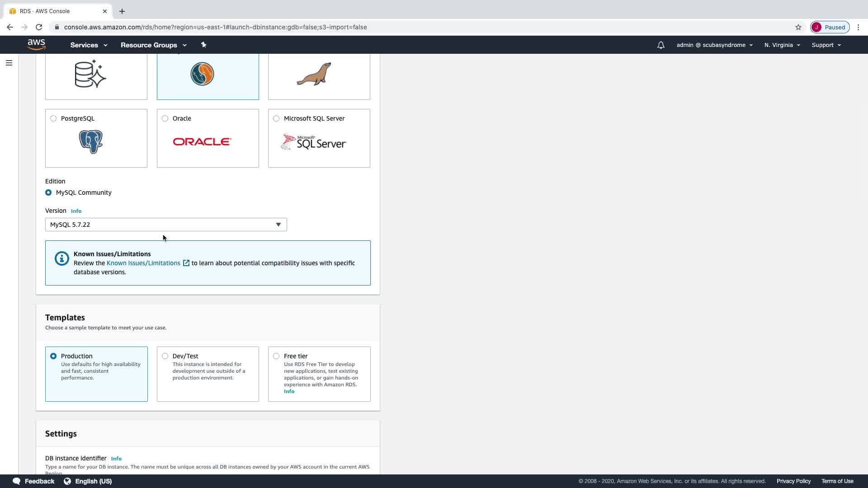Expand the N. Virginia region menu
Viewport: 868px width, 488px height.
(x=782, y=45)
